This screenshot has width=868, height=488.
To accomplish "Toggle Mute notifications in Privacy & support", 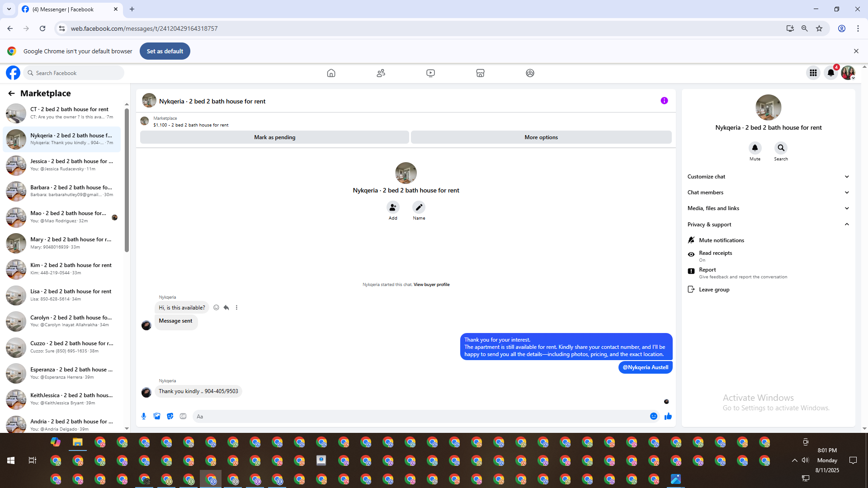I will click(x=721, y=240).
